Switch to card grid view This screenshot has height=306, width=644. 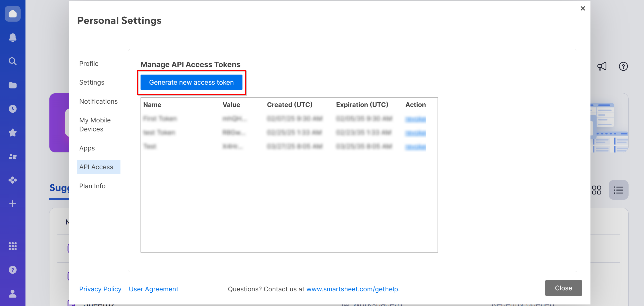(597, 190)
